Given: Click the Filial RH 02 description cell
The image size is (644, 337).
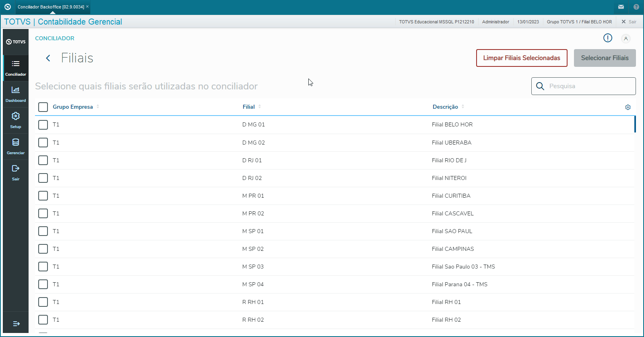Looking at the screenshot, I should (x=446, y=320).
